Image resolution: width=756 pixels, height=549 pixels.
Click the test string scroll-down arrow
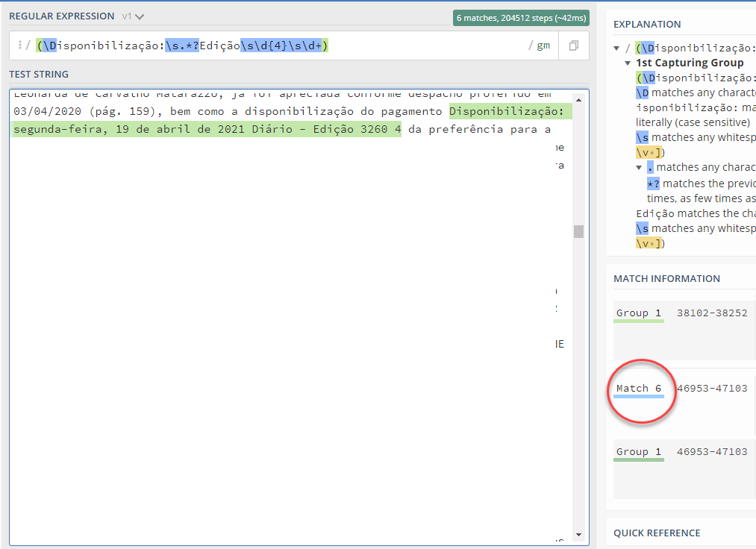tap(578, 535)
